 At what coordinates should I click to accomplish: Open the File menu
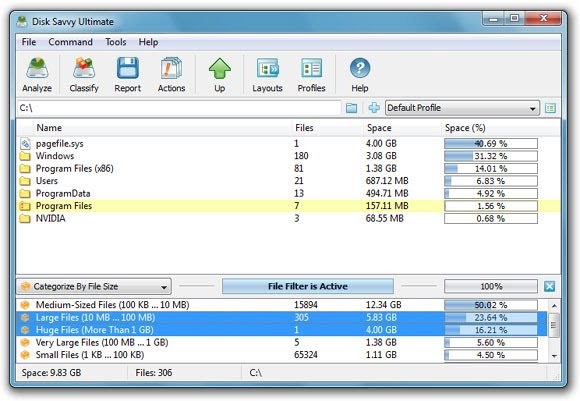[29, 42]
